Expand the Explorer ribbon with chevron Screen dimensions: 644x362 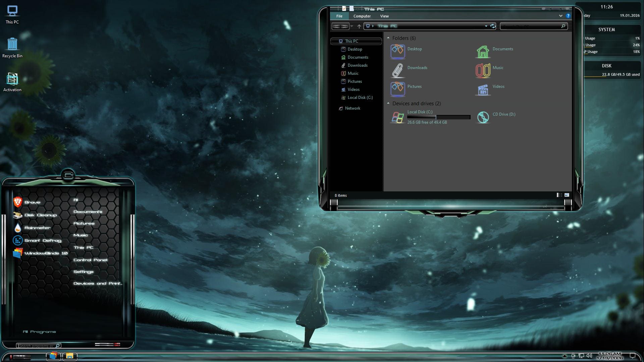point(560,16)
